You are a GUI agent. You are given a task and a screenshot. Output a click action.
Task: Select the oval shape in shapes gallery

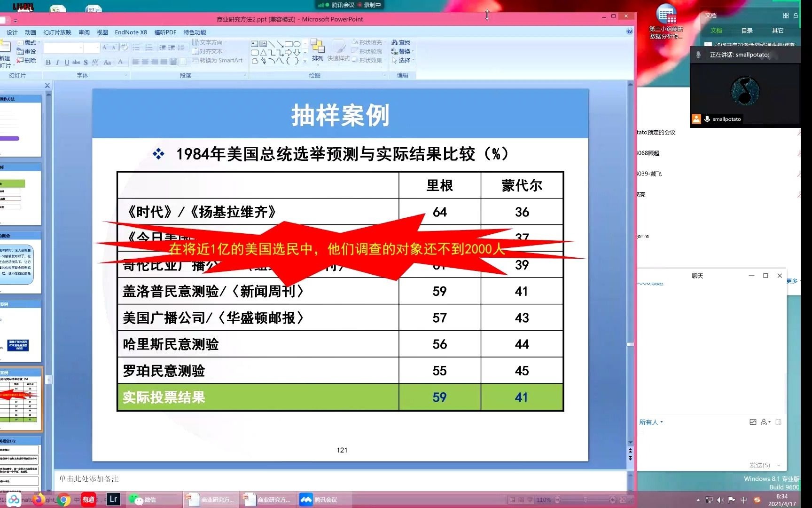coord(297,44)
